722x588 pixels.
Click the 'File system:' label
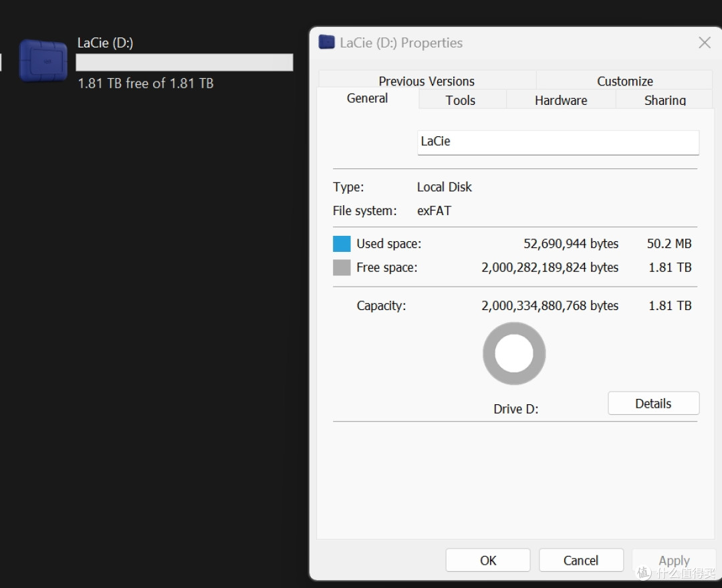(x=365, y=210)
